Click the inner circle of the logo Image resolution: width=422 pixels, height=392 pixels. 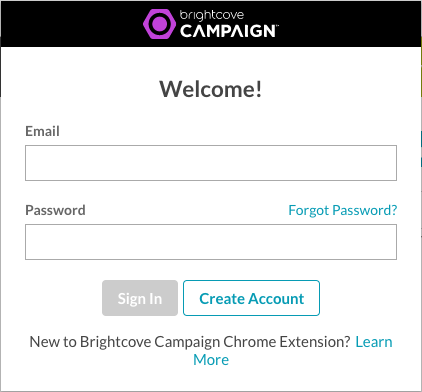(x=159, y=24)
